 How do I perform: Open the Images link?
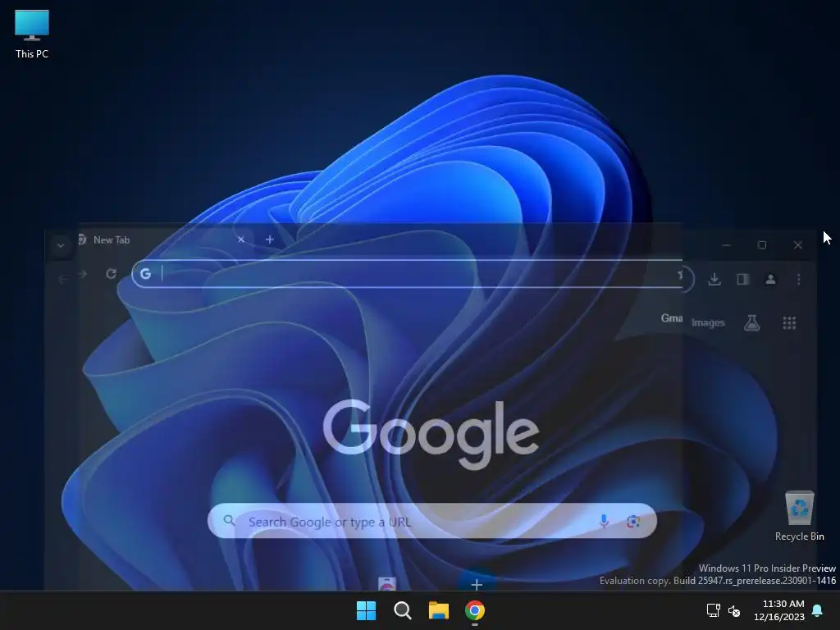click(x=708, y=322)
